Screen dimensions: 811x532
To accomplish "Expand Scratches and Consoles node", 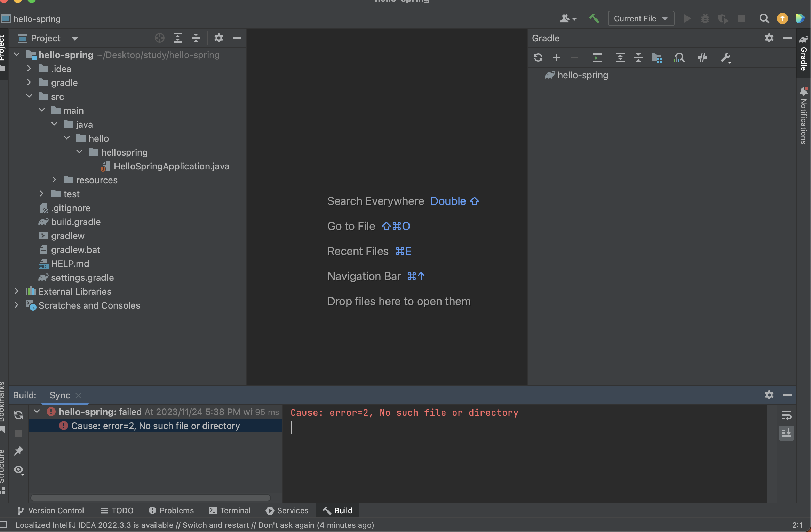I will (x=16, y=305).
